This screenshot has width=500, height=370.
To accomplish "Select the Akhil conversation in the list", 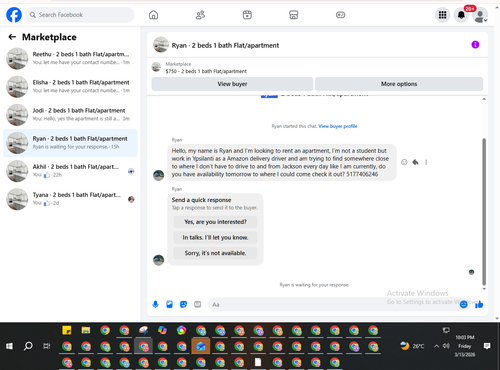I will [x=70, y=171].
